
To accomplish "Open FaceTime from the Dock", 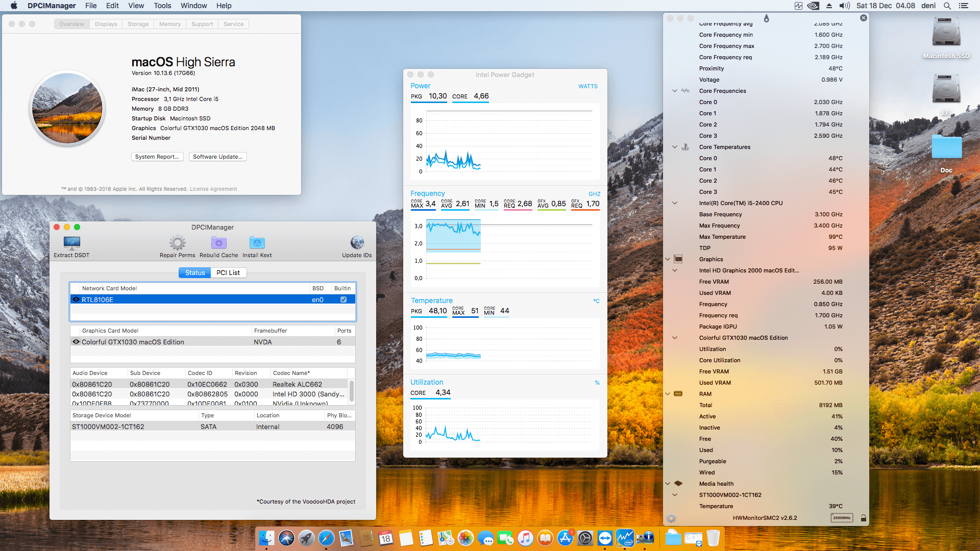I will 505,538.
